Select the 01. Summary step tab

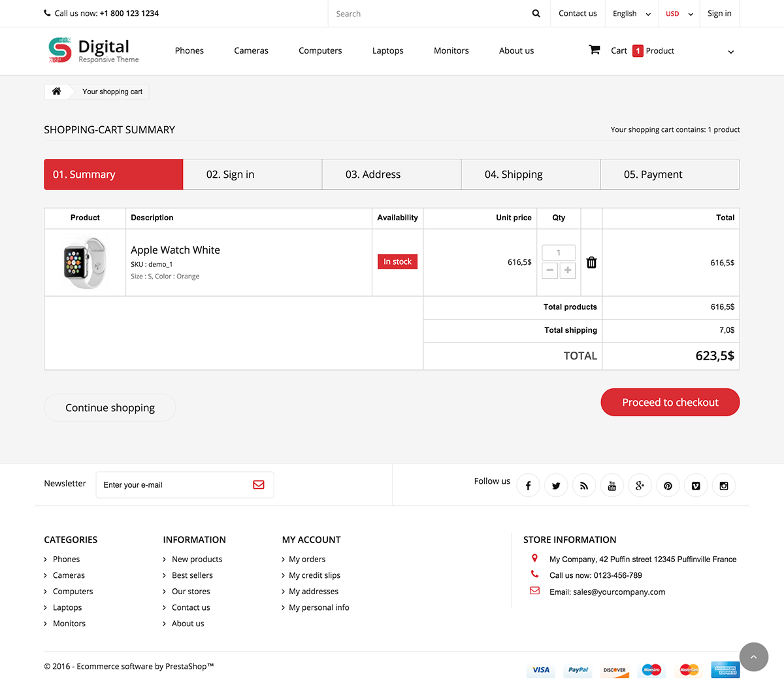(114, 175)
